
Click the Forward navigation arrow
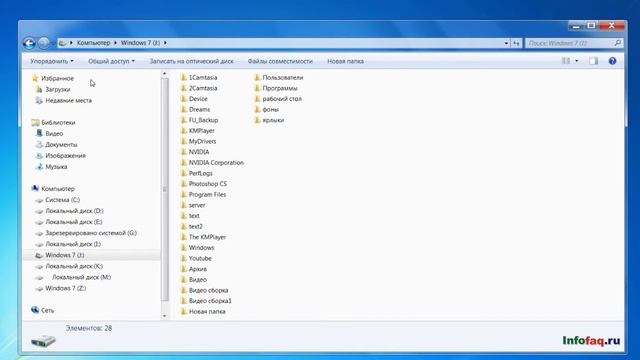pos(44,43)
